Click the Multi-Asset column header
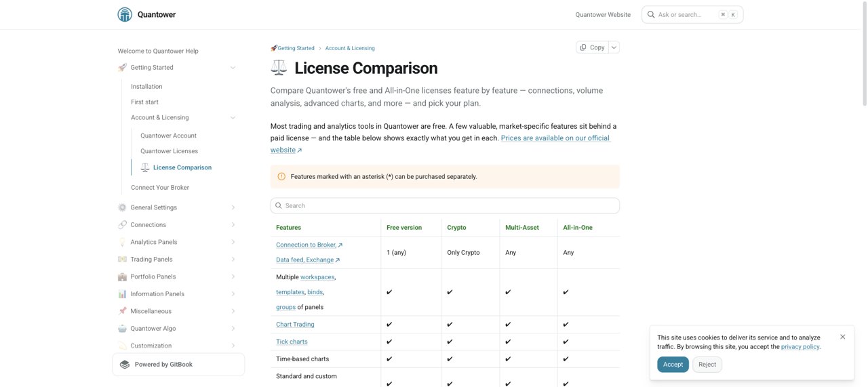This screenshot has width=868, height=387. 522,227
